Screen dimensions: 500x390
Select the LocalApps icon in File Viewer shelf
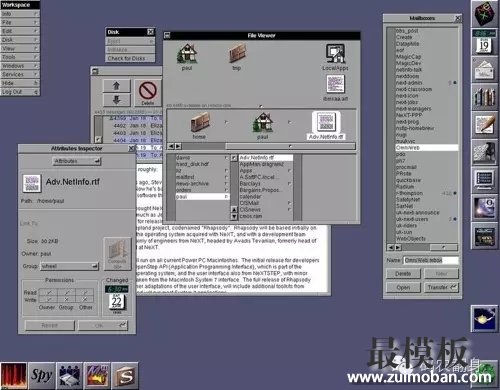tap(335, 57)
